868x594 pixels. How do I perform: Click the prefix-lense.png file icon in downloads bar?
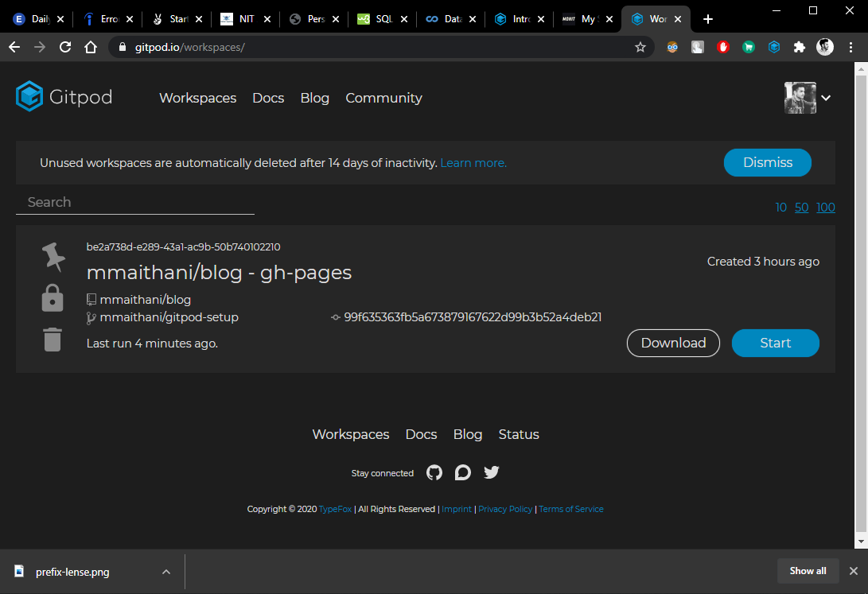tap(19, 571)
